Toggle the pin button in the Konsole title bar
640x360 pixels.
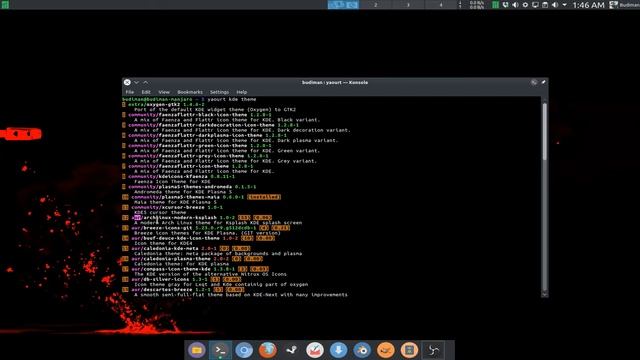click(x=543, y=82)
